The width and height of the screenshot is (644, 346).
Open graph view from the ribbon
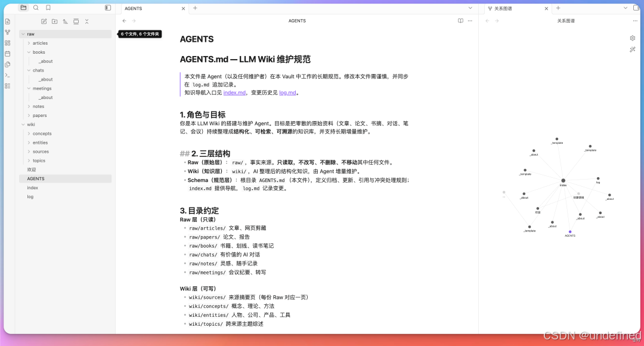[7, 32]
